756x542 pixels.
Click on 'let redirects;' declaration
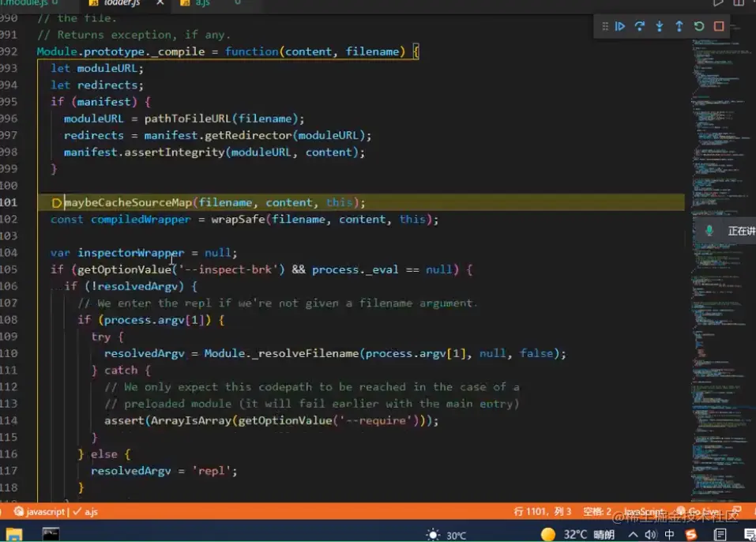97,85
